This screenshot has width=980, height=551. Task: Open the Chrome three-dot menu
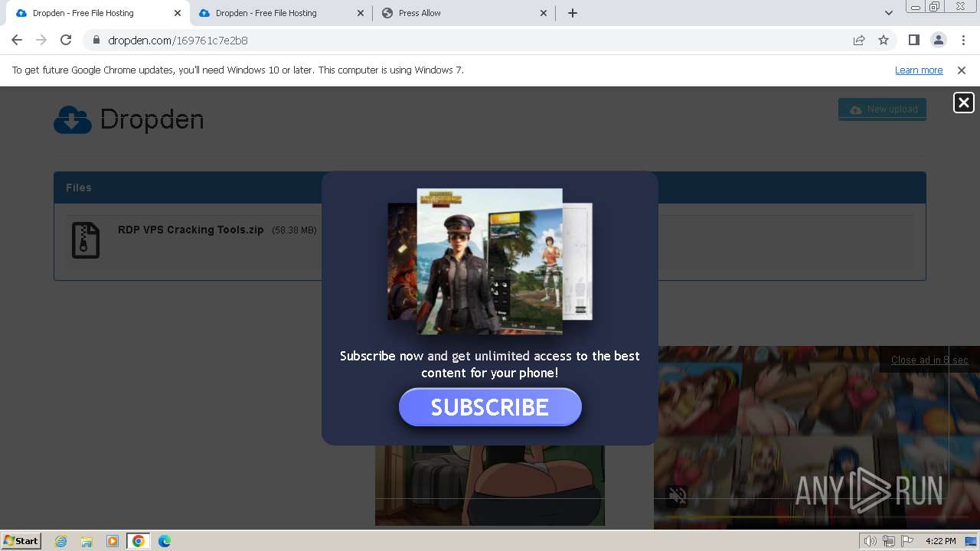[x=962, y=40]
